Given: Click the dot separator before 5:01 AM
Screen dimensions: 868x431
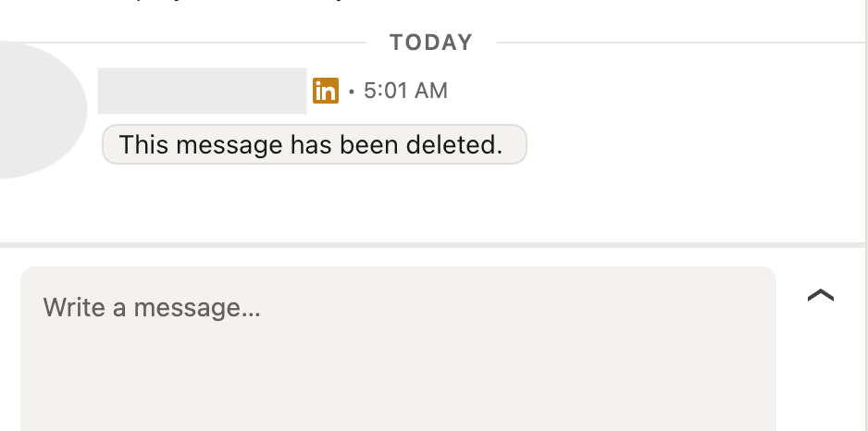Looking at the screenshot, I should click(x=352, y=92).
